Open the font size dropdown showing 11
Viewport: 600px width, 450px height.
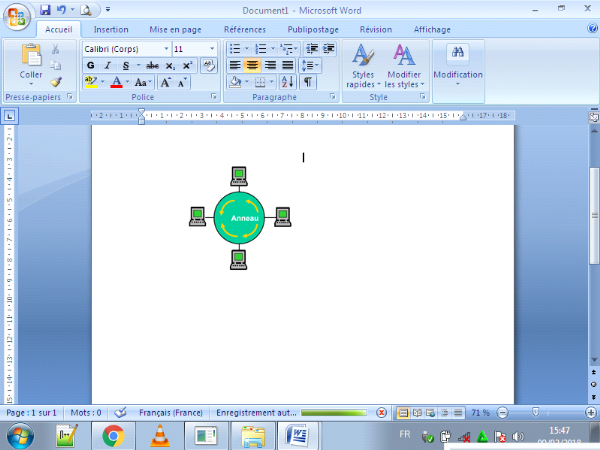click(x=211, y=48)
